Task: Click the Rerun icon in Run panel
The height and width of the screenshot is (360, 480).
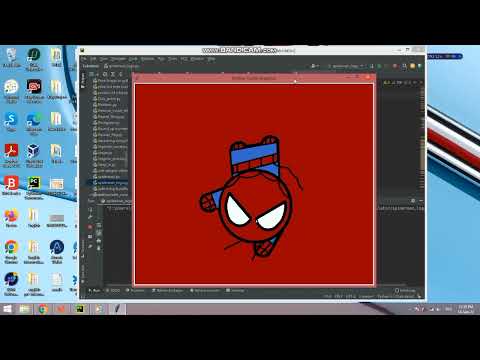Action: pyautogui.click(x=90, y=210)
